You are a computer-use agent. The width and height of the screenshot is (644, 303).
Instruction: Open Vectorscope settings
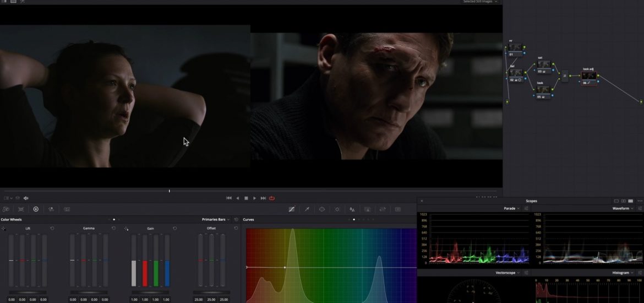click(x=526, y=273)
